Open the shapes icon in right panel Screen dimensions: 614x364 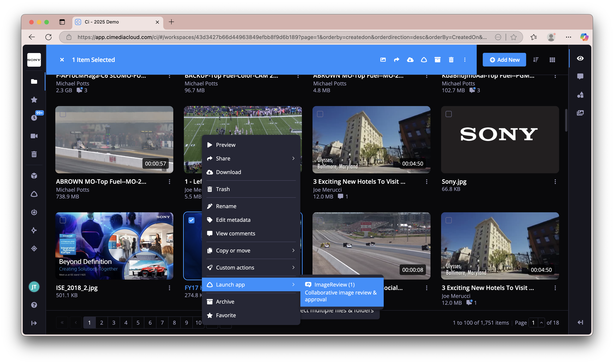(580, 95)
